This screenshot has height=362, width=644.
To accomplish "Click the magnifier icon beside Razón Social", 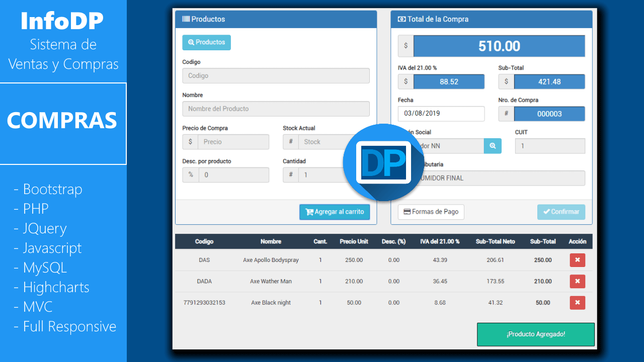I will (x=493, y=146).
